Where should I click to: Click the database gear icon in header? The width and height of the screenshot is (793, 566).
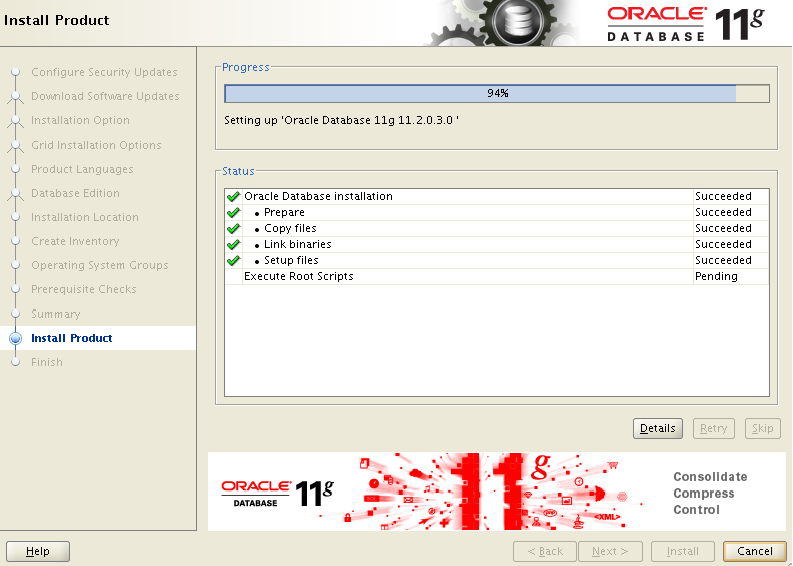tap(518, 22)
